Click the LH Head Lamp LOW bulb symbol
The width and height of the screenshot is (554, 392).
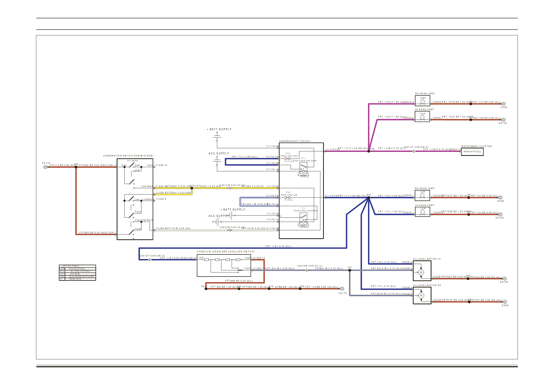[422, 212]
